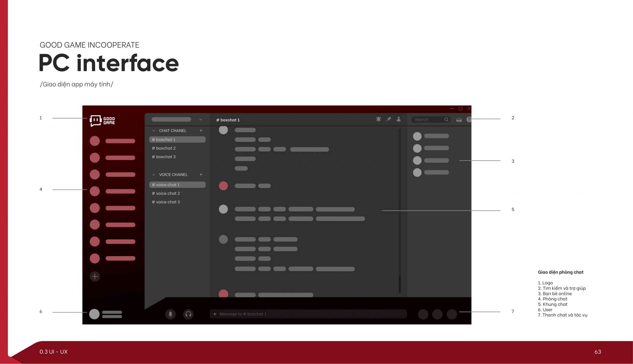Click the inbox/download icon top right

click(x=459, y=119)
